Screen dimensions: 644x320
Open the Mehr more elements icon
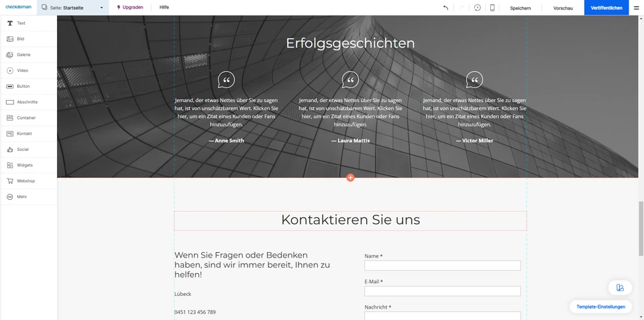click(10, 197)
